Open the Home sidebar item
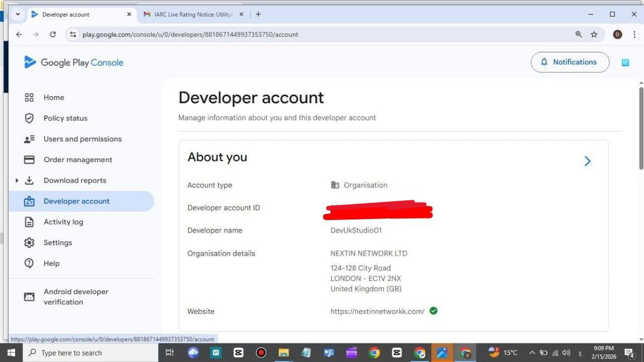This screenshot has height=362, width=644. (x=54, y=98)
